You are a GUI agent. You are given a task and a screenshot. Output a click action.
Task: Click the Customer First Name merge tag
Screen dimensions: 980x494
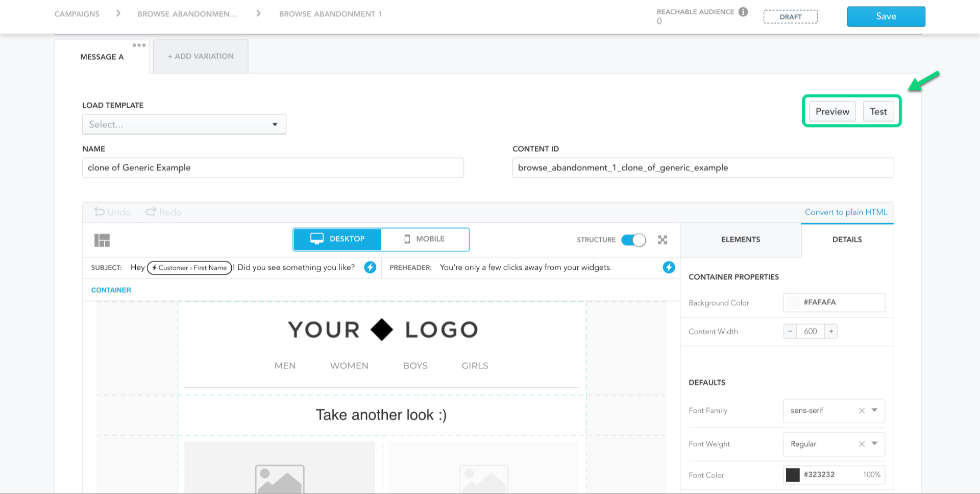190,268
